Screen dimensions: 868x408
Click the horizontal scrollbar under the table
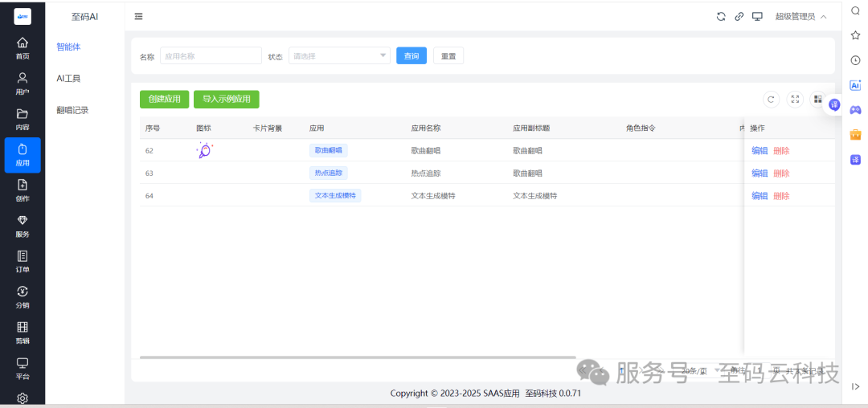point(358,357)
